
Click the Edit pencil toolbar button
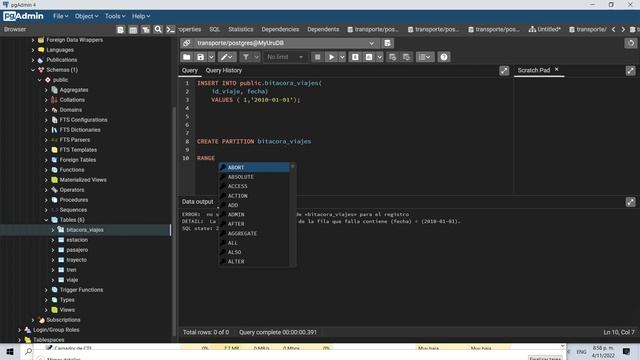click(x=227, y=57)
